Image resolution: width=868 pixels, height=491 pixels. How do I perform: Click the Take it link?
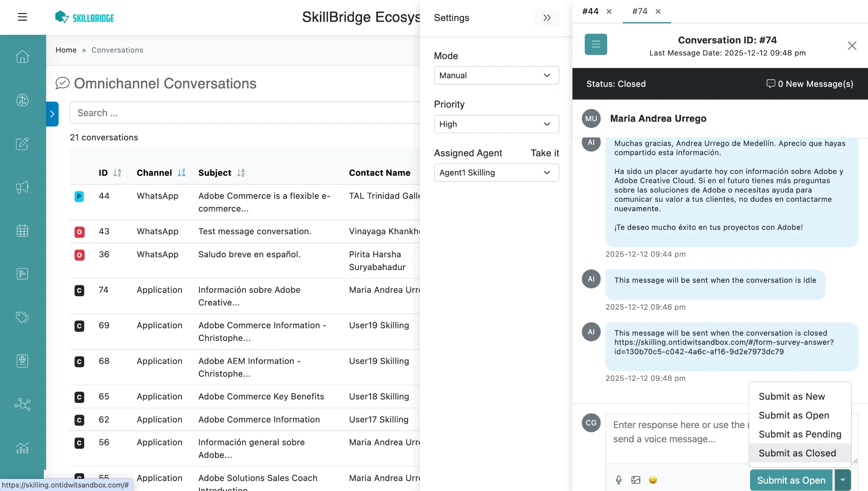(x=544, y=153)
